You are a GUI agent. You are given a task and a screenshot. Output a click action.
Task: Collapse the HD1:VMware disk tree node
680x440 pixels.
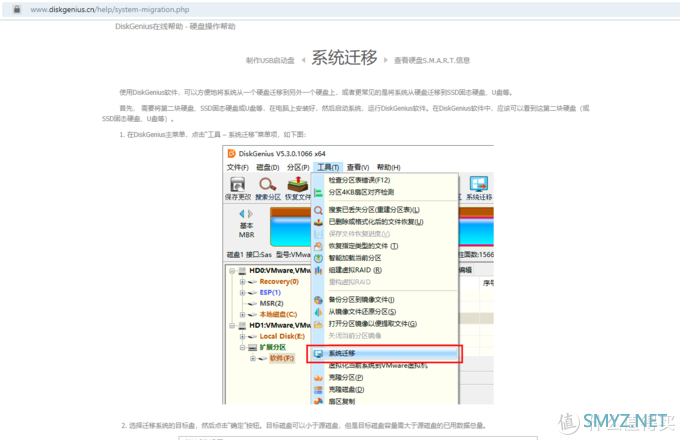pyautogui.click(x=232, y=326)
